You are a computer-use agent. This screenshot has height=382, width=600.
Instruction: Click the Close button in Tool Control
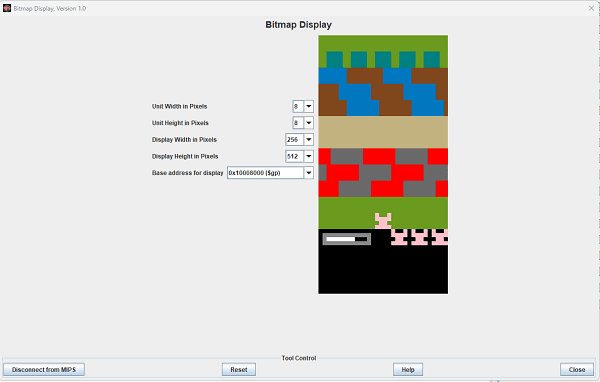(577, 369)
